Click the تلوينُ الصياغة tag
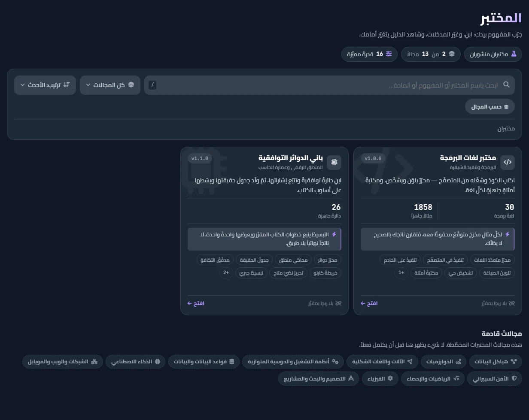 497,273
